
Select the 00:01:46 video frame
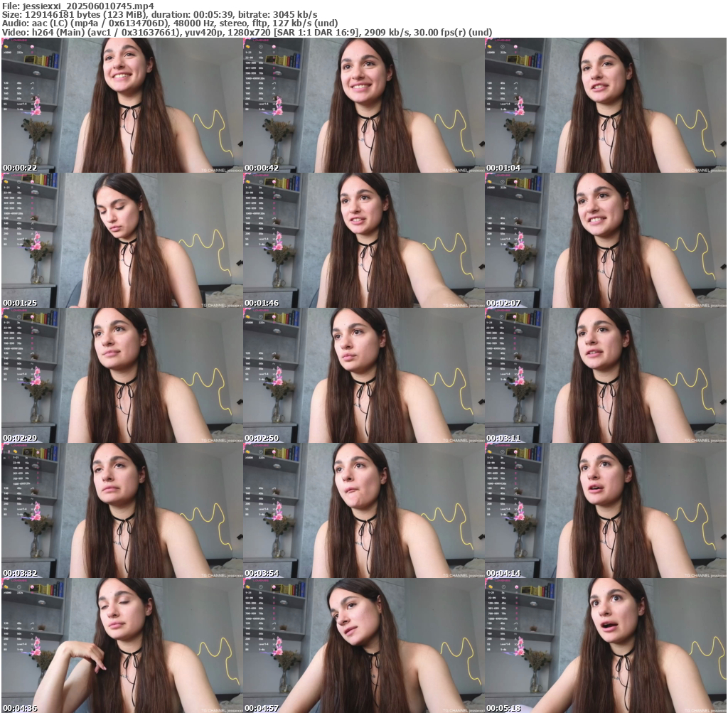pyautogui.click(x=363, y=240)
